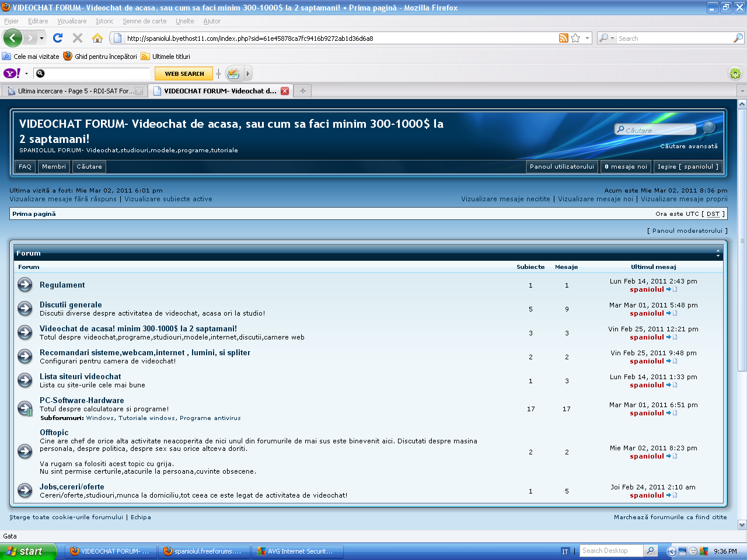
Task: View latest post icon in Jobs,cereri/oferte row
Action: point(672,495)
